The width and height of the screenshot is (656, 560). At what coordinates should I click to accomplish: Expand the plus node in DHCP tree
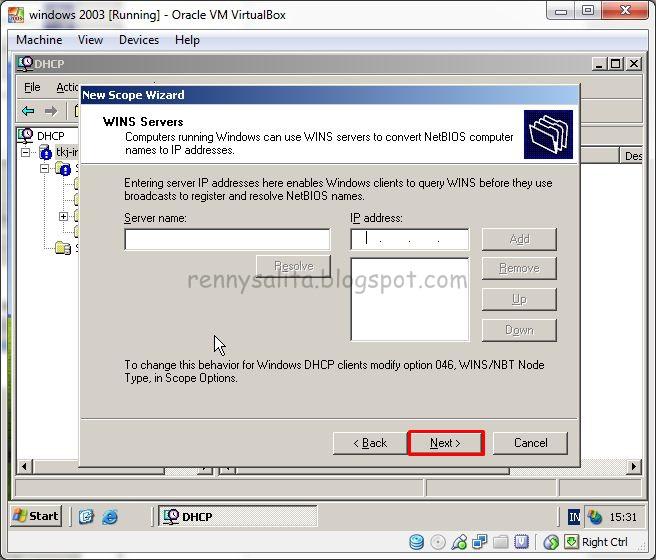[63, 216]
